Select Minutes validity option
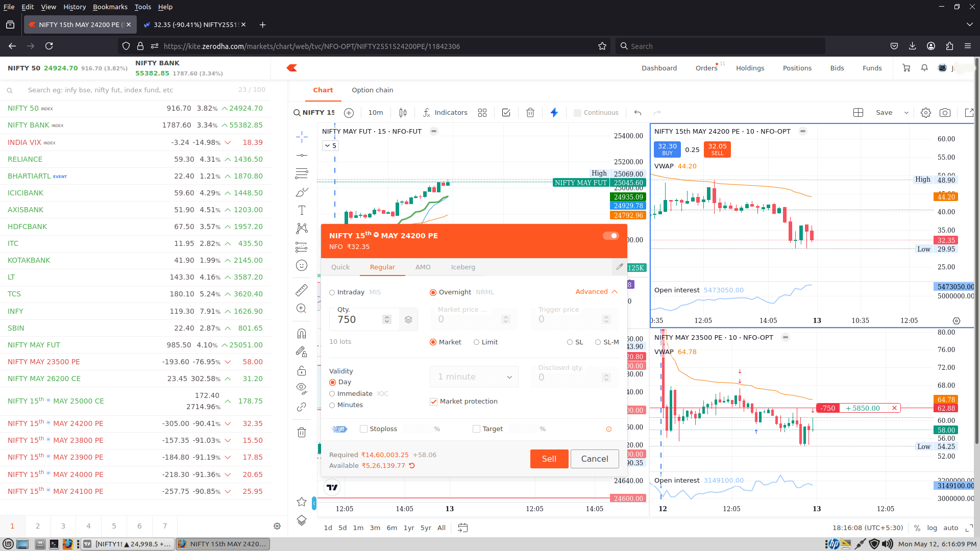This screenshot has width=980, height=551. [x=346, y=405]
